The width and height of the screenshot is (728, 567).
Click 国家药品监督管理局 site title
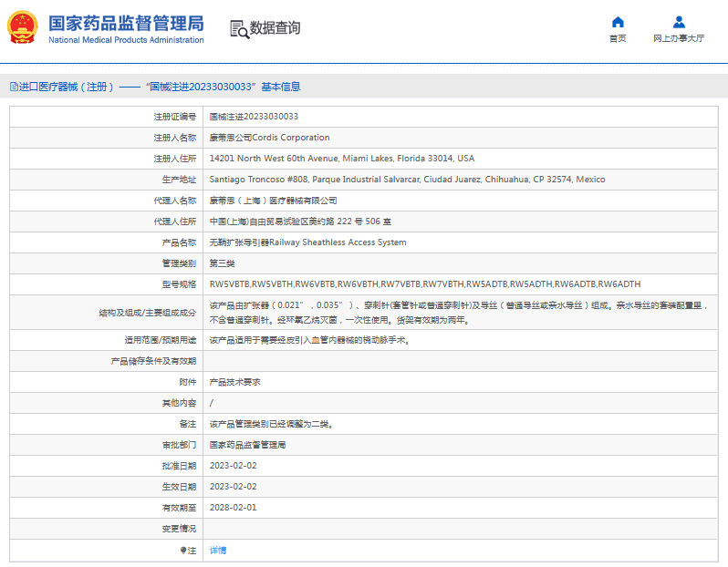(126, 23)
